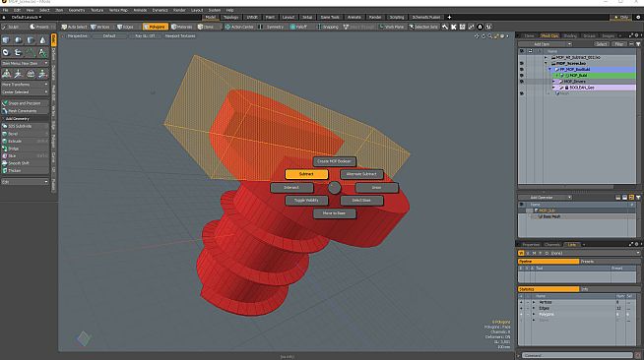This screenshot has width=644, height=360.
Task: Open the Center Selected dropdown
Action: tap(25, 91)
